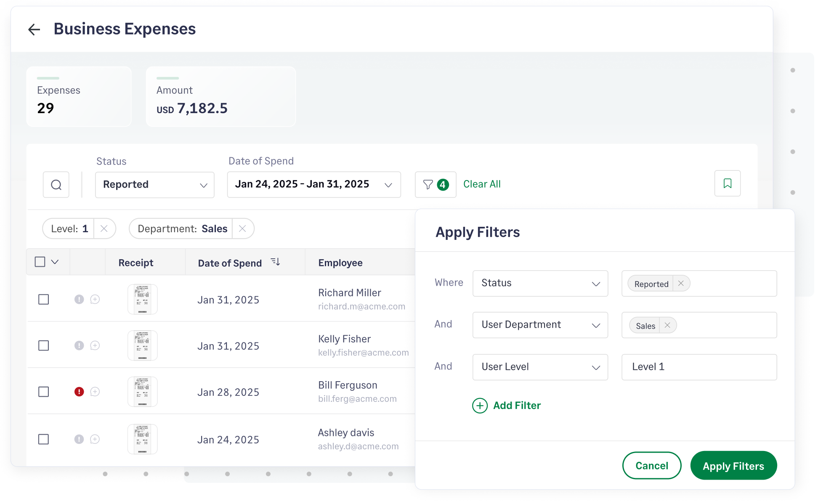Image resolution: width=818 pixels, height=504 pixels.
Task: Expand the User Department filter dropdown
Action: [540, 325]
